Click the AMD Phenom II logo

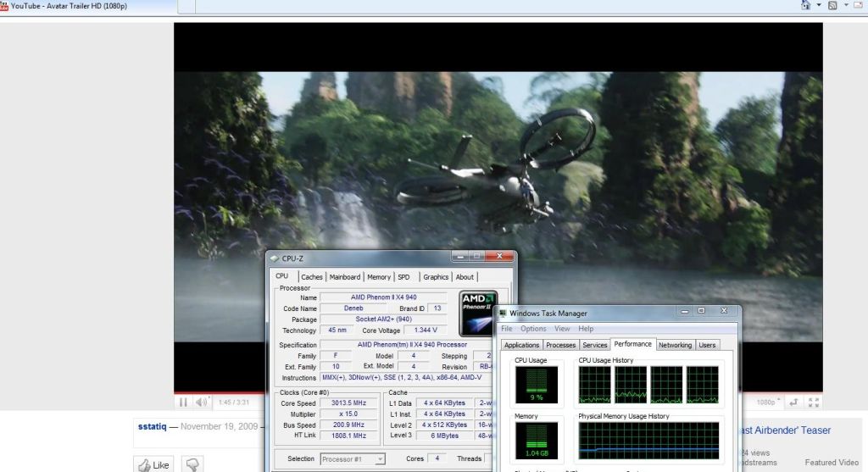click(478, 314)
